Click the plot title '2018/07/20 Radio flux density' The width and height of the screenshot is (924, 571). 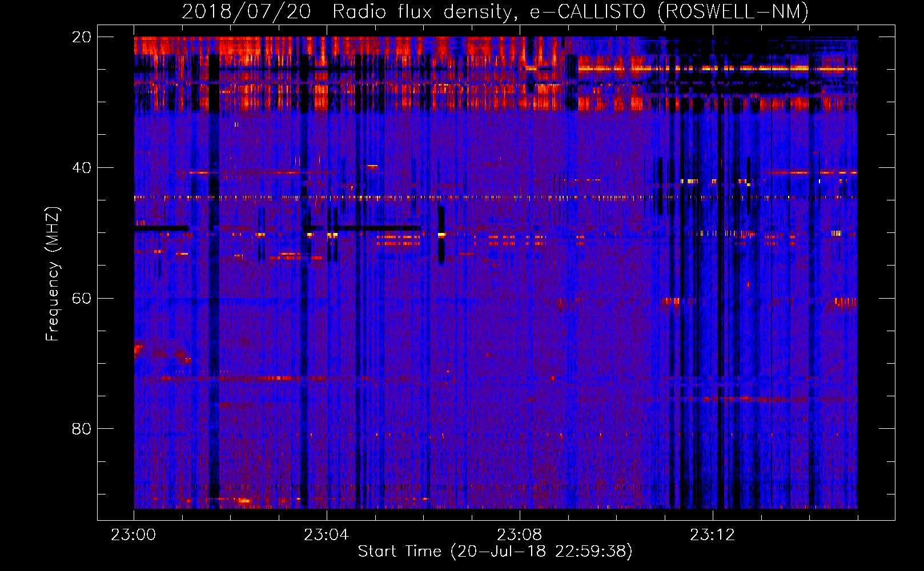click(x=495, y=11)
